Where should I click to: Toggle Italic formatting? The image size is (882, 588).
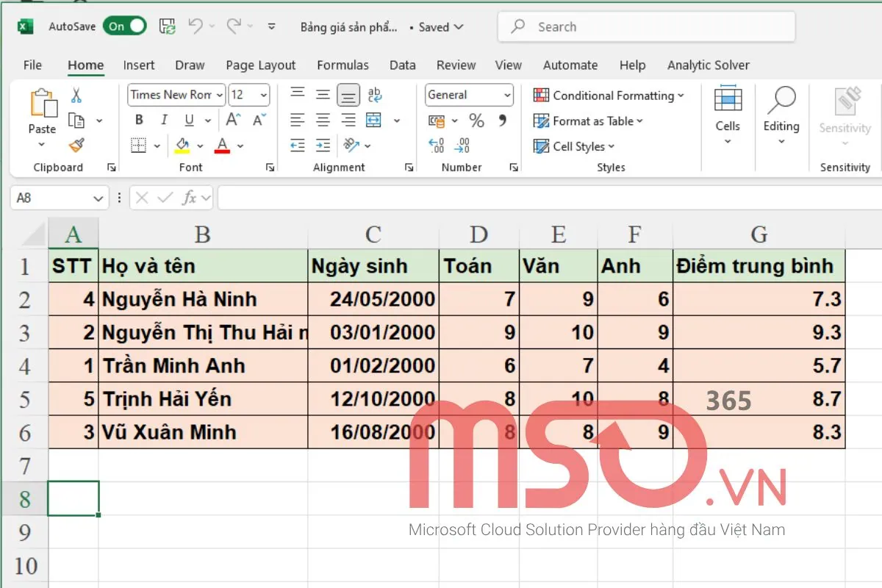pos(164,121)
